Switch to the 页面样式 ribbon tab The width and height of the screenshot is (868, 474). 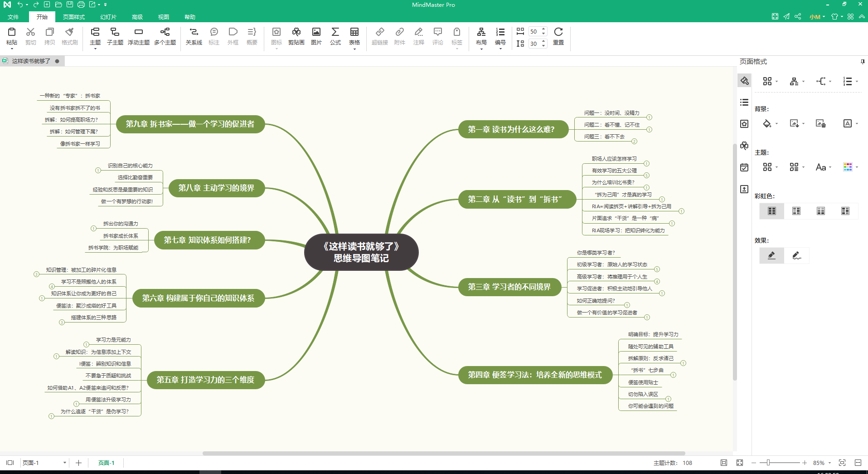(74, 17)
